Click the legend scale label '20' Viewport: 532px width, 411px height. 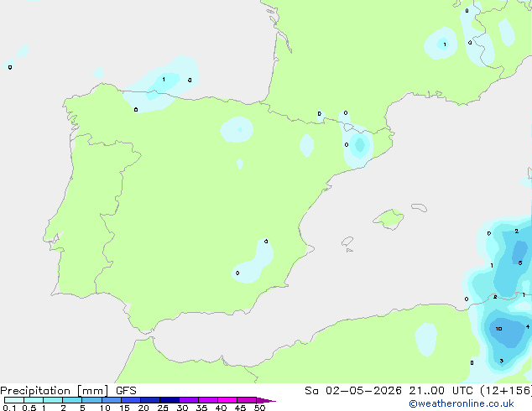tap(143, 408)
